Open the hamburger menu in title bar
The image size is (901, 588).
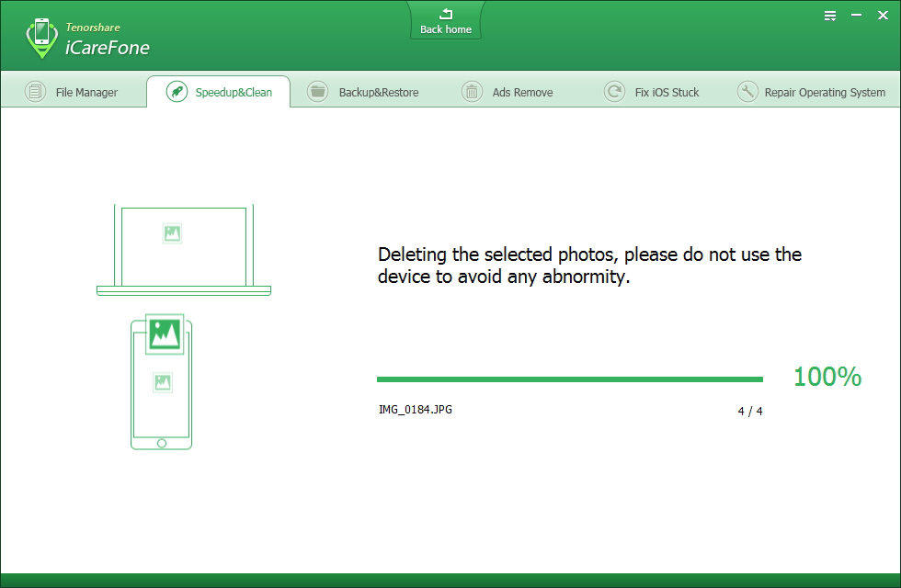(829, 17)
